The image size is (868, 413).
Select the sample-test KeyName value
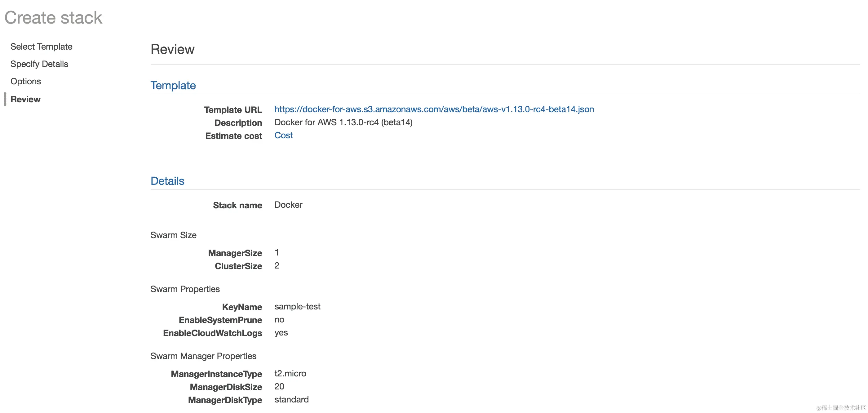coord(297,306)
